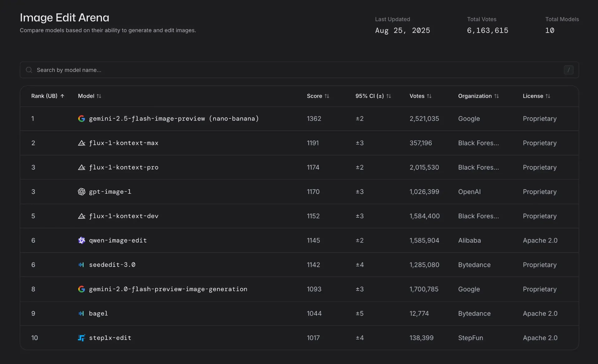Click the Google logo beside gemini-2.0-flash-preview-image-generation
Screen dimensions: 598x364
point(81,289)
